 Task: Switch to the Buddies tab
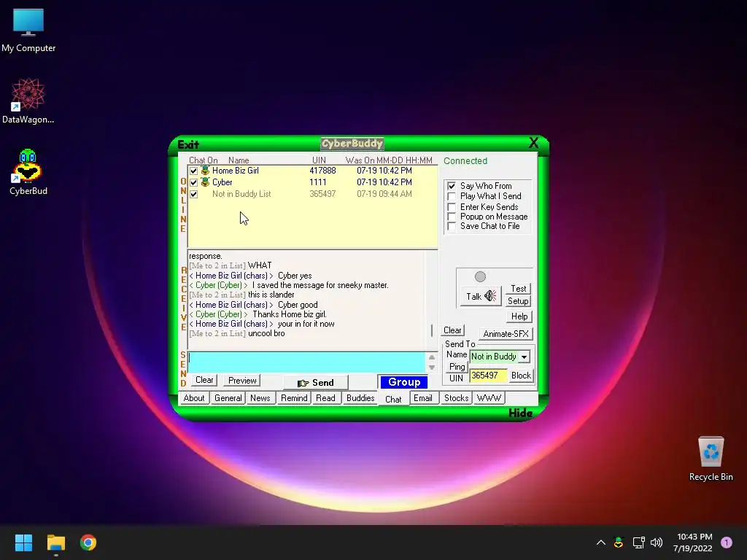(360, 398)
